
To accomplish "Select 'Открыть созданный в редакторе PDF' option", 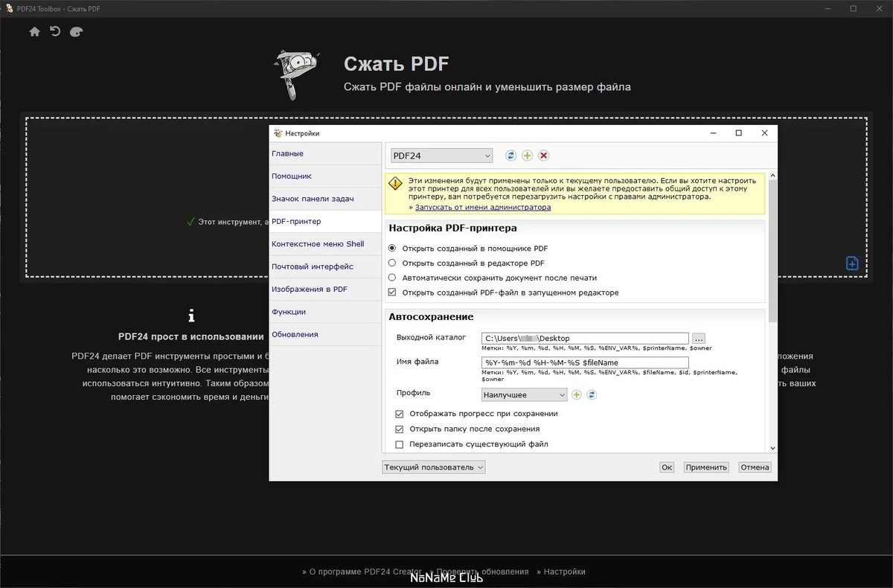I will coord(392,263).
